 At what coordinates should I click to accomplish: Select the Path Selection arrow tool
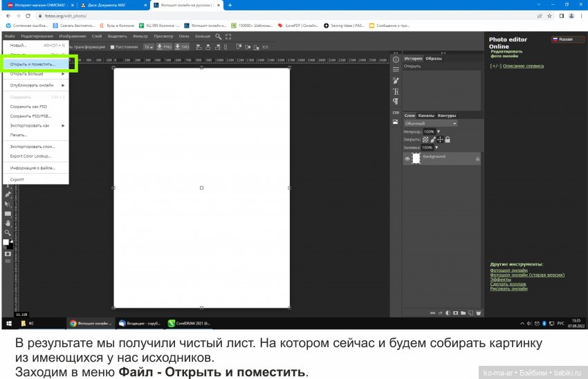pyautogui.click(x=8, y=204)
